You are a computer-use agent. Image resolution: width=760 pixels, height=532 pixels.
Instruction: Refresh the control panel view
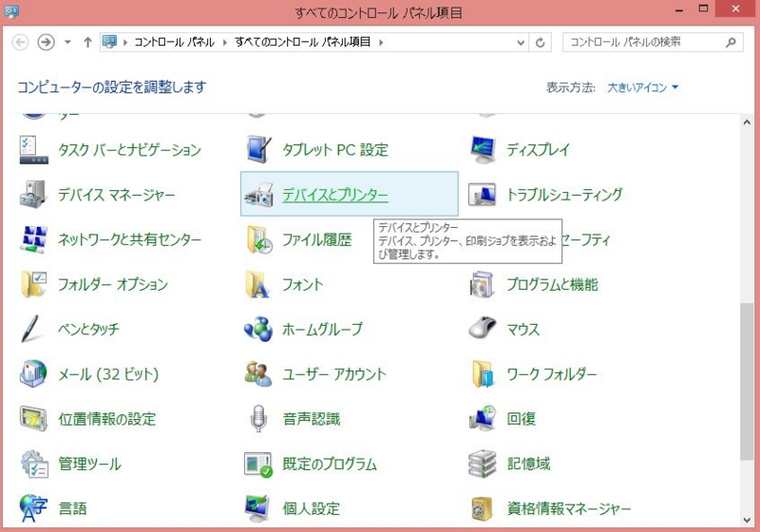[540, 43]
